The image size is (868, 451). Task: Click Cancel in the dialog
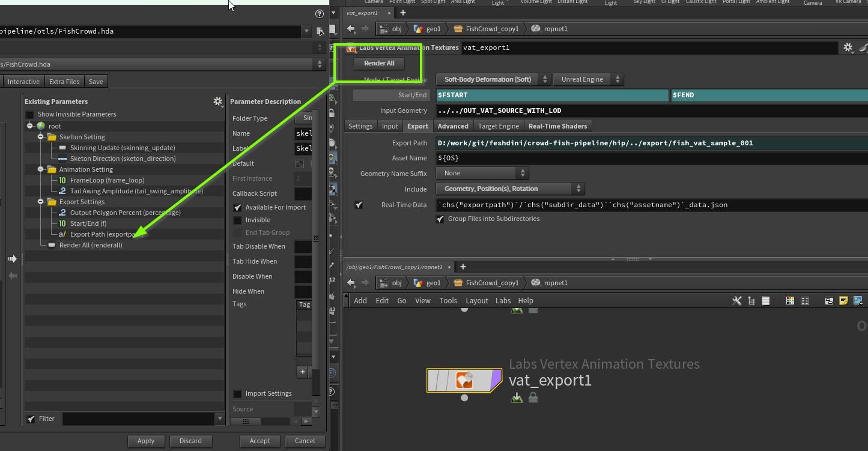pos(305,441)
